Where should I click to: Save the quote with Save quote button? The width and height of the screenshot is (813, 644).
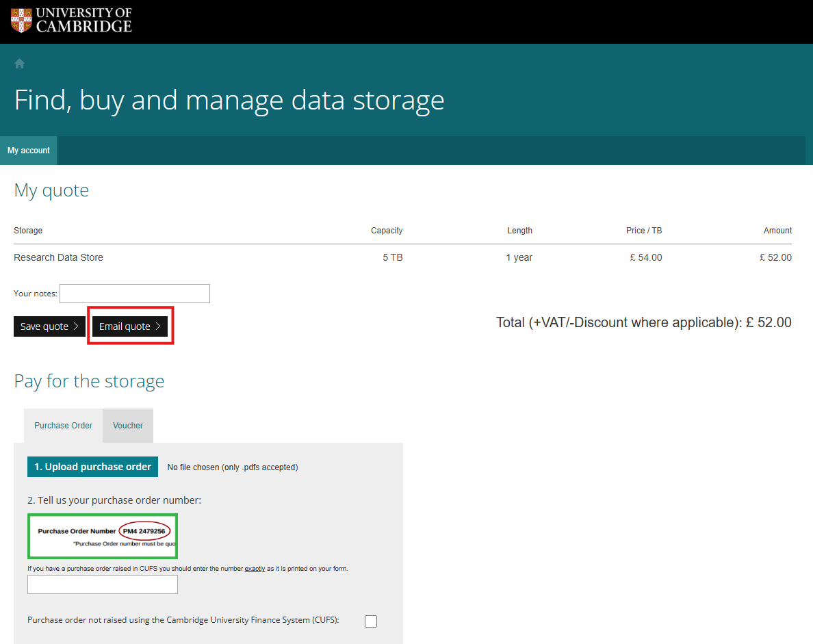[x=49, y=326]
